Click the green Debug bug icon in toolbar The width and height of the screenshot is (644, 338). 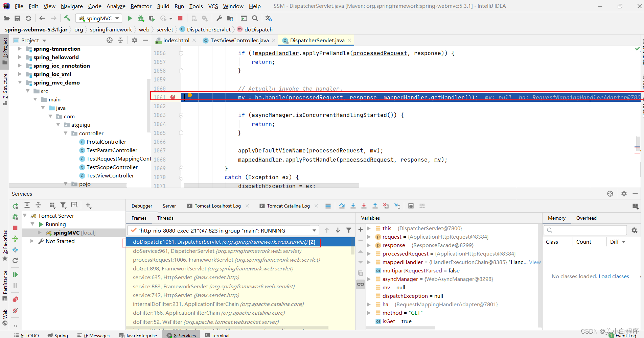141,18
